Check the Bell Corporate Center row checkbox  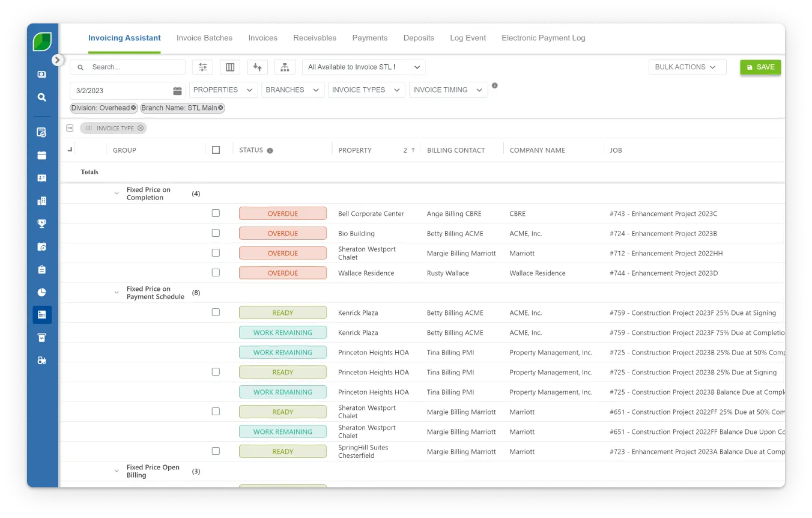coord(216,213)
